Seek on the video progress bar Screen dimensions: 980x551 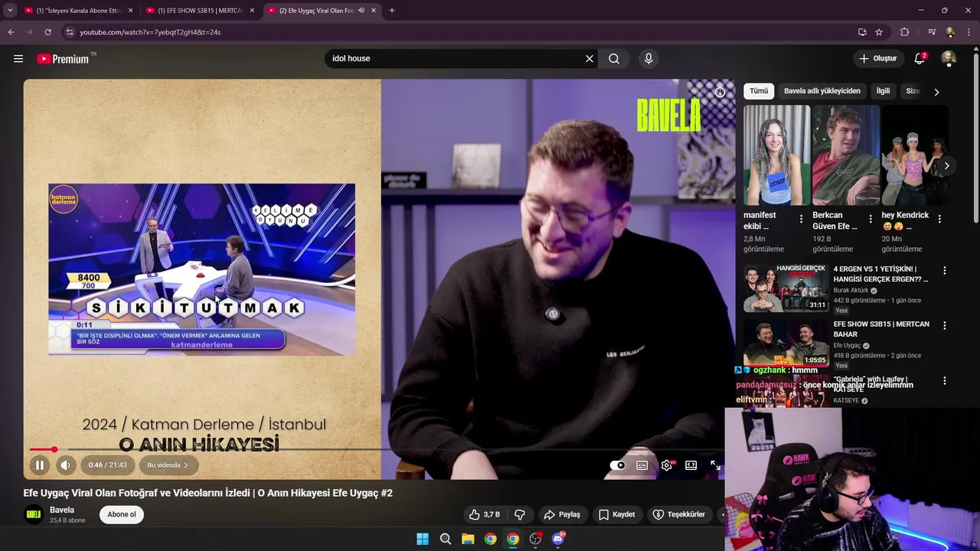click(375, 449)
